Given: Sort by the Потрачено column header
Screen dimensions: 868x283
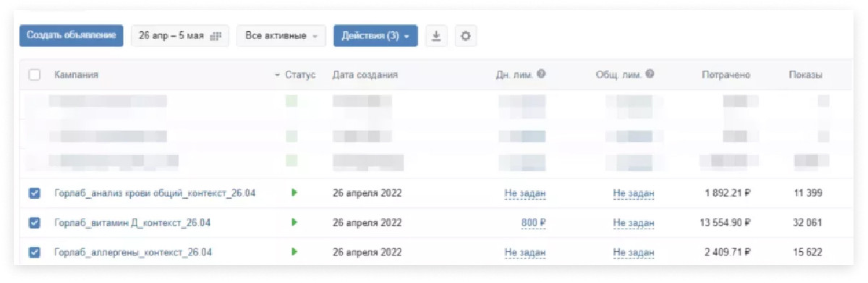Looking at the screenshot, I should 726,75.
